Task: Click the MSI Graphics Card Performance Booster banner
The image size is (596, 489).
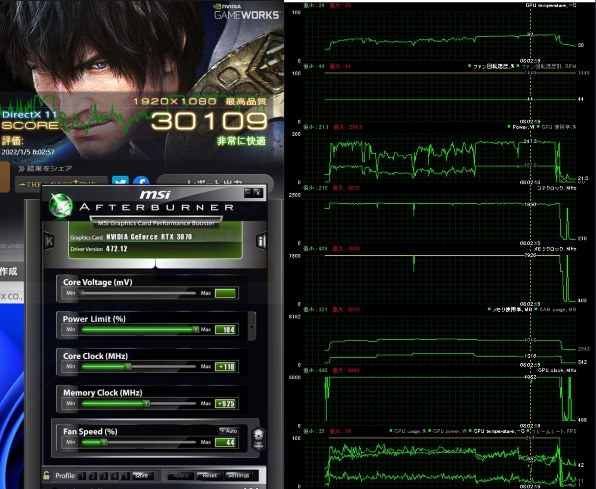Action: [x=156, y=223]
